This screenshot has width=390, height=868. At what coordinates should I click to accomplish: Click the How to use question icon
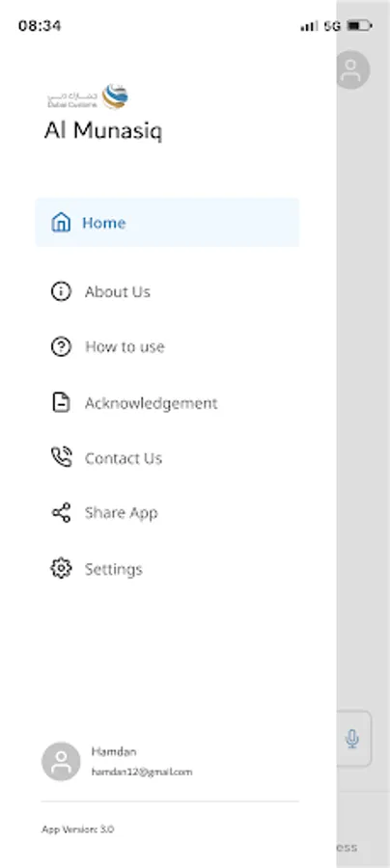[x=61, y=347]
